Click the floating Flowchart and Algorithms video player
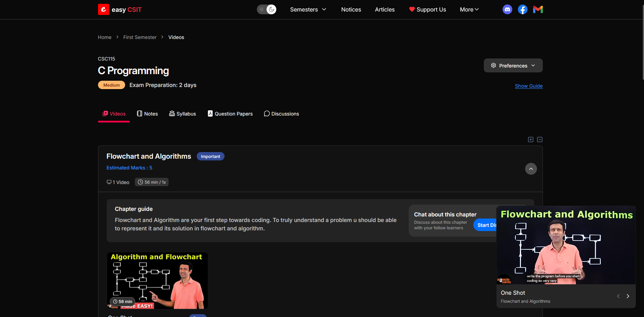 pyautogui.click(x=566, y=245)
